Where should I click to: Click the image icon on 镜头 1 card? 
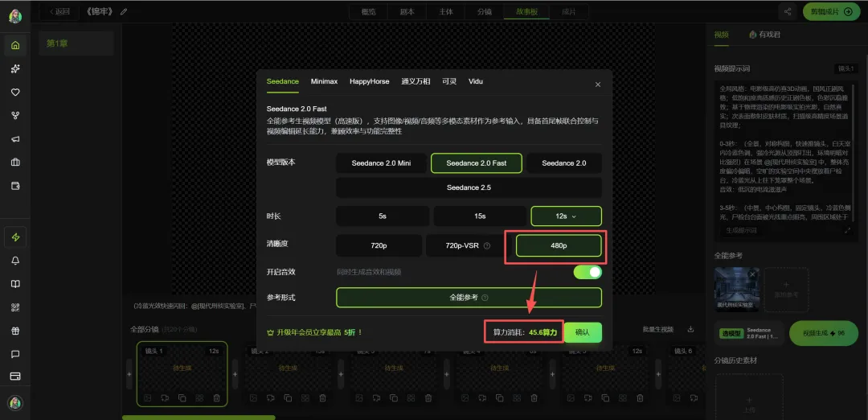pos(147,397)
